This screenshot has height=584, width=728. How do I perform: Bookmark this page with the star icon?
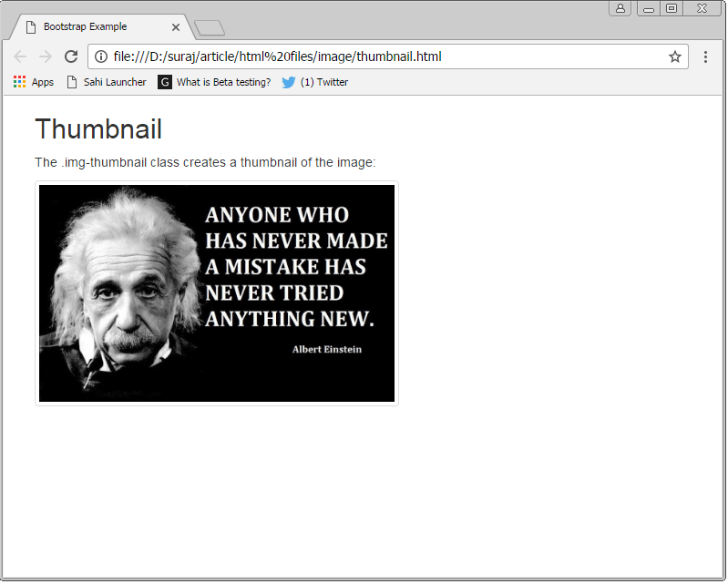click(x=674, y=56)
